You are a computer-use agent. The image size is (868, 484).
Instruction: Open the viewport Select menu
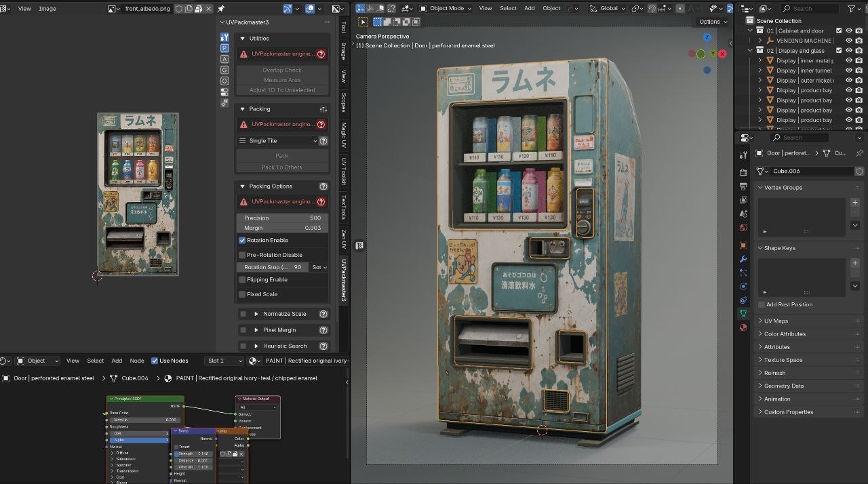509,8
